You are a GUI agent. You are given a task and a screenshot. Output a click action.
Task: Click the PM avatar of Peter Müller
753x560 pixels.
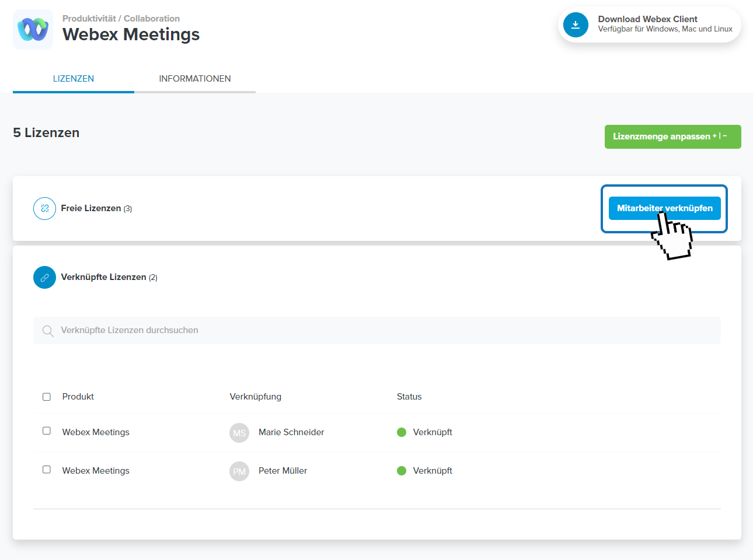pyautogui.click(x=239, y=471)
